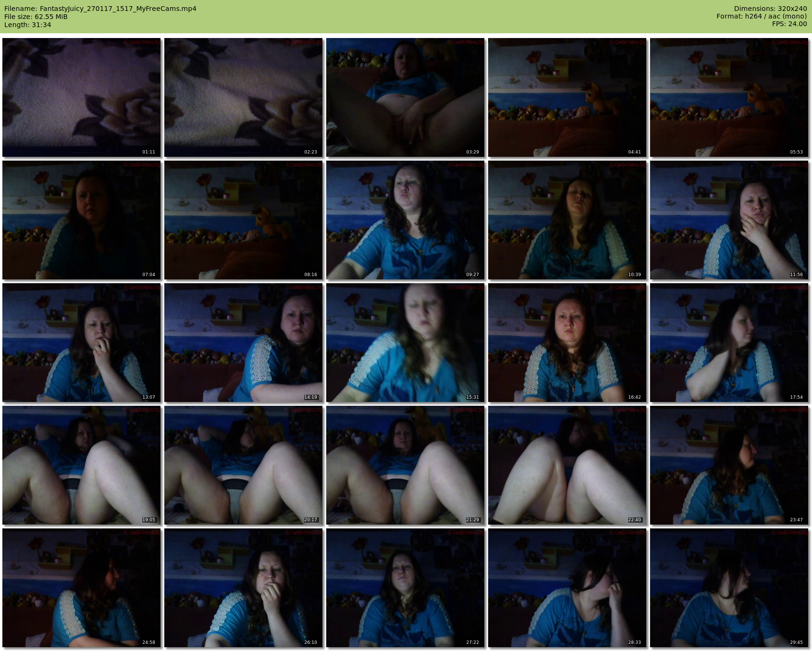Image resolution: width=812 pixels, height=651 pixels.
Task: Open the thumbnail stamped 26:10
Action: pos(244,588)
